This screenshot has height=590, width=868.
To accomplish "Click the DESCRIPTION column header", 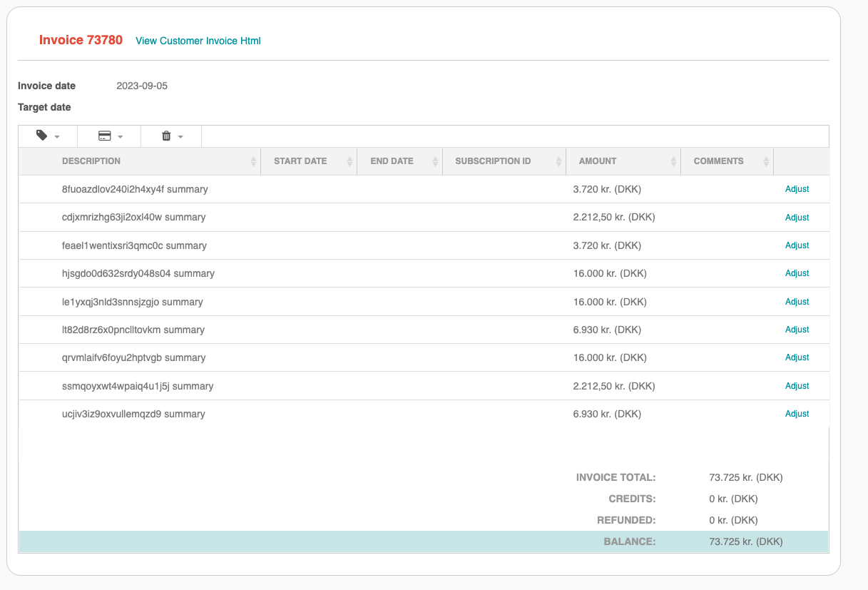I will click(91, 161).
